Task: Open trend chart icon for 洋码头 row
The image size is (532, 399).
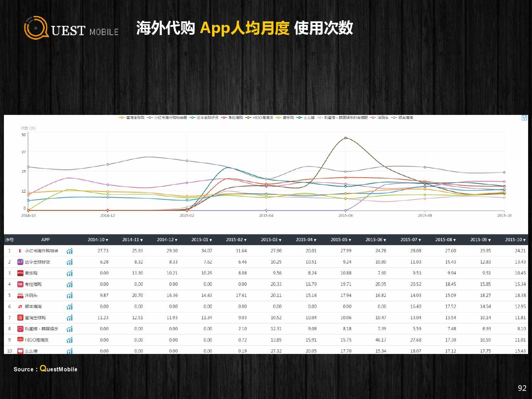Action: 70,295
